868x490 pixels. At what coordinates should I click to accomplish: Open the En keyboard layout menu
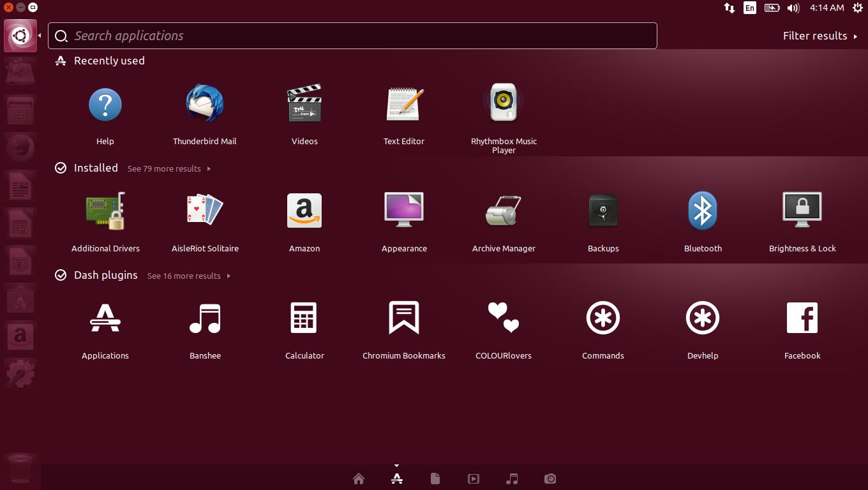tap(750, 8)
